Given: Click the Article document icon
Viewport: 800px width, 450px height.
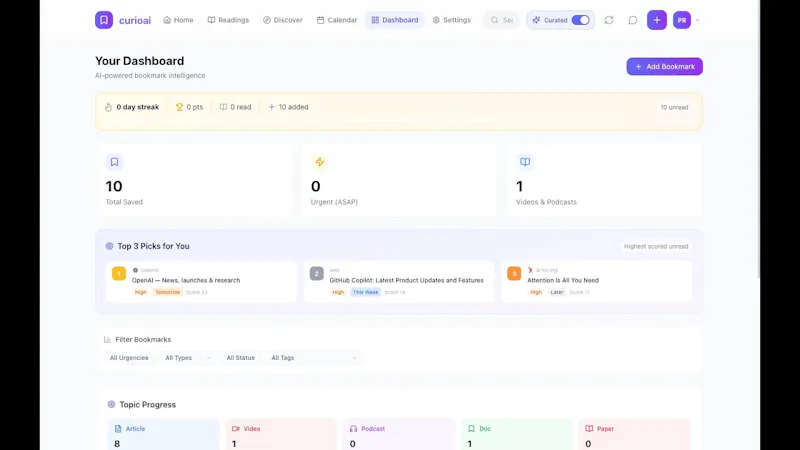Looking at the screenshot, I should point(118,429).
